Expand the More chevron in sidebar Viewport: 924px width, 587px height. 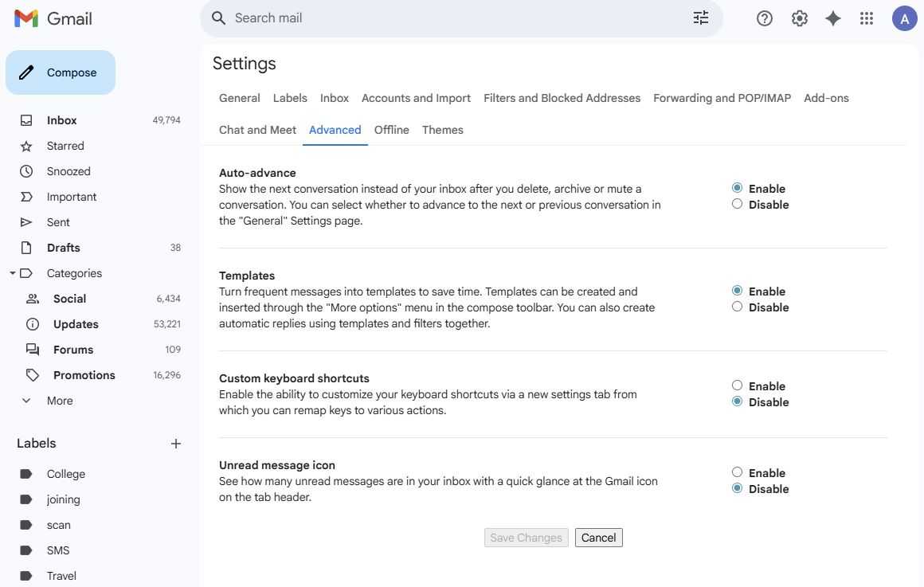point(26,401)
